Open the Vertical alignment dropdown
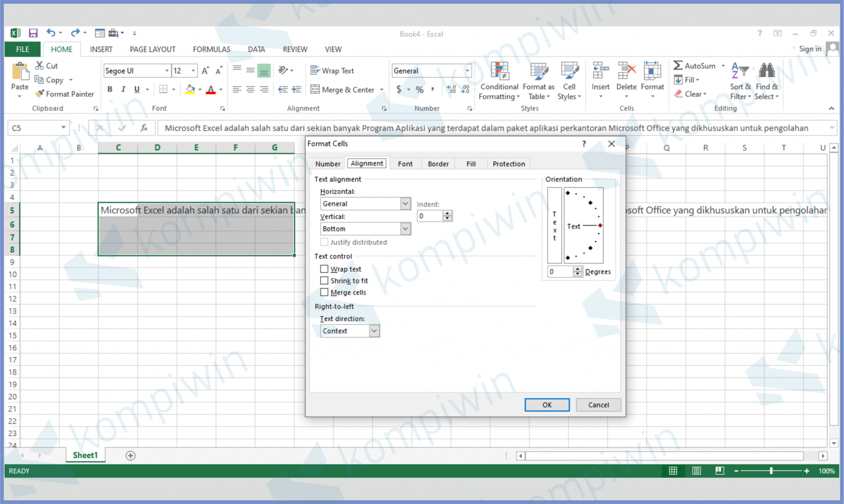Viewport: 844px width, 504px height. pos(406,229)
